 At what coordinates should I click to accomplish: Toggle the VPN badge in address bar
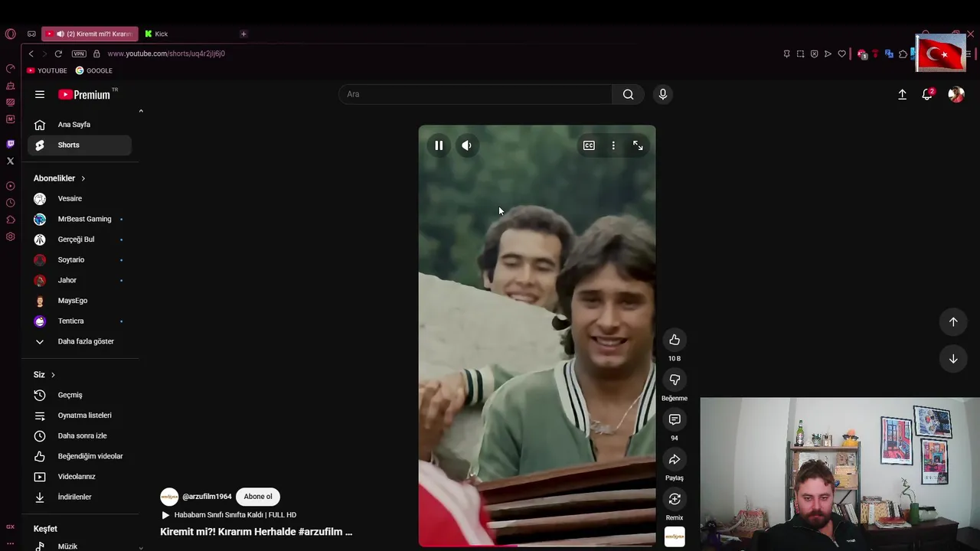point(79,54)
